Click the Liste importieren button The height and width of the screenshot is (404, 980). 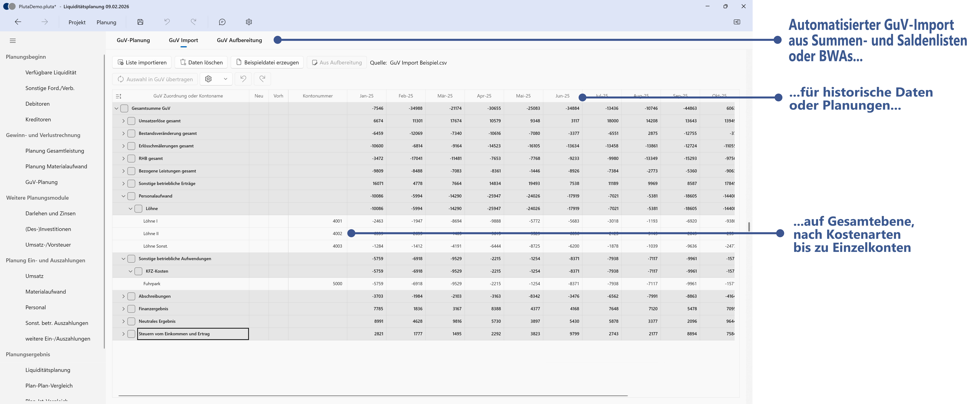(x=142, y=62)
